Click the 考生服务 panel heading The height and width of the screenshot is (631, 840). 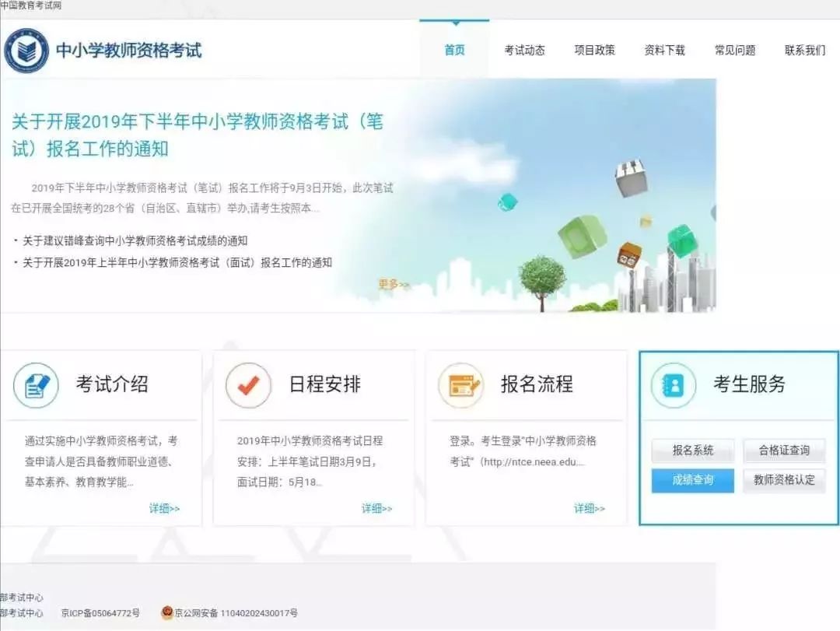(x=749, y=384)
